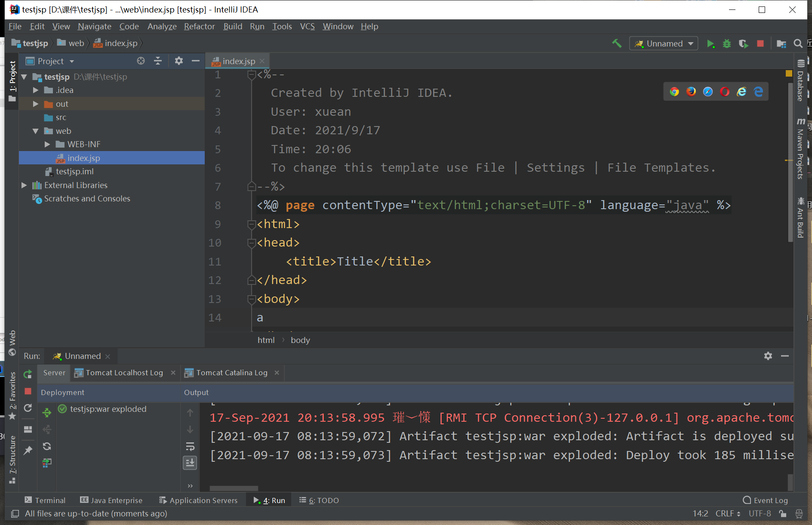The width and height of the screenshot is (812, 525).
Task: Build project with the hammer icon
Action: pos(617,43)
